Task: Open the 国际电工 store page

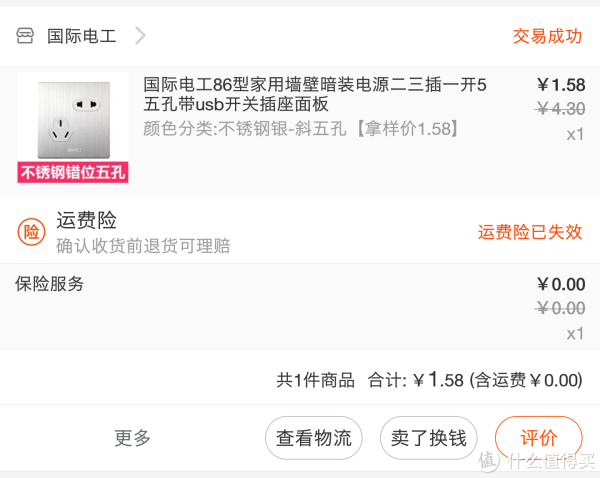Action: click(81, 36)
